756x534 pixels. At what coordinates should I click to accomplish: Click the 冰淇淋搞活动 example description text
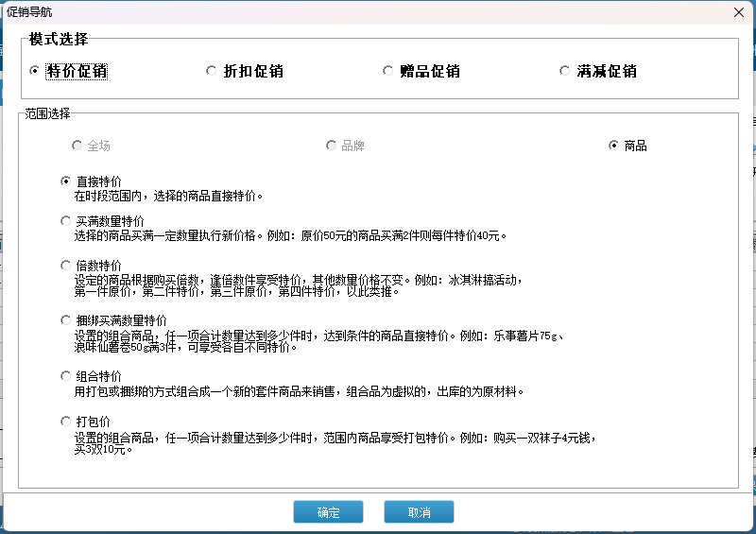point(484,281)
